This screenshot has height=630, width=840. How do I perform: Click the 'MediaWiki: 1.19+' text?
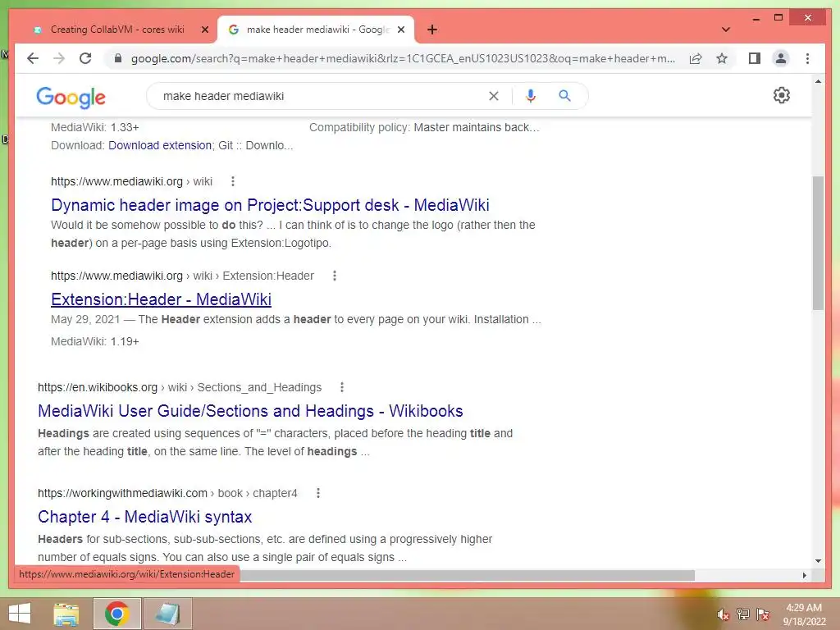pos(95,341)
